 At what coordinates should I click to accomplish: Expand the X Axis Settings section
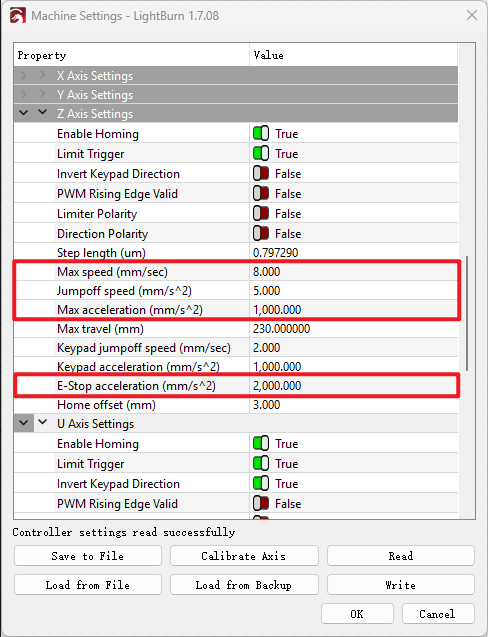42,76
